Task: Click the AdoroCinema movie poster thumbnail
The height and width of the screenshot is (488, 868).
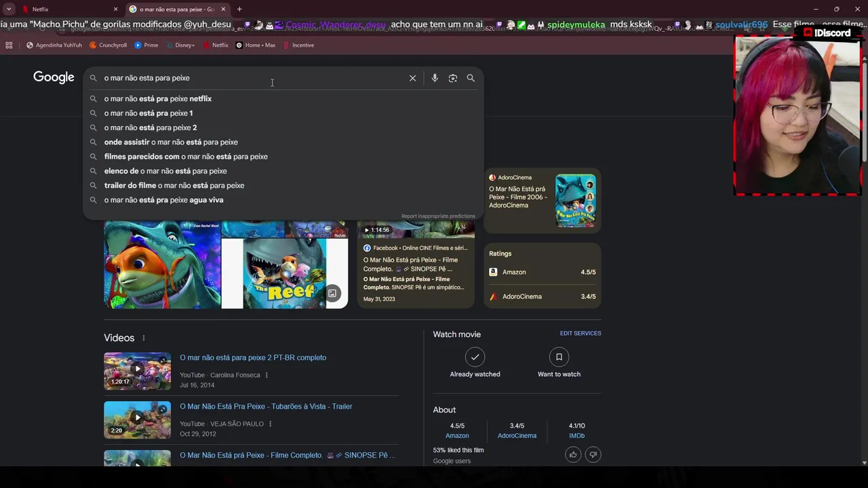Action: point(576,201)
